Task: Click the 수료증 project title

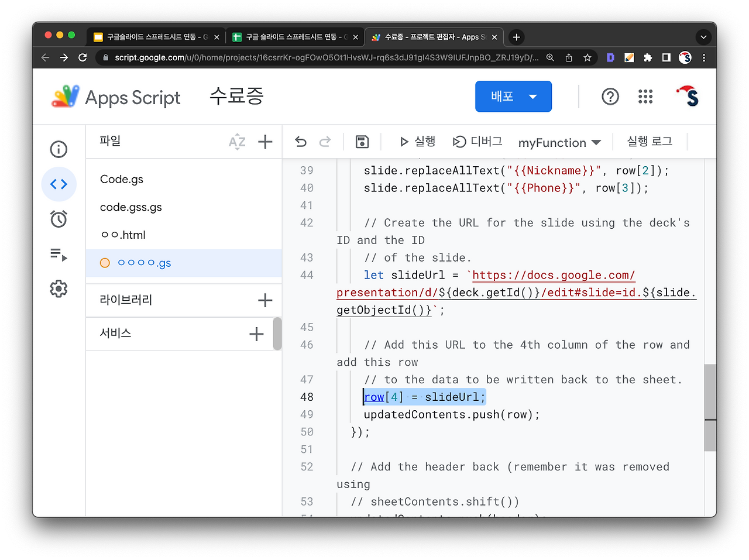Action: tap(237, 96)
